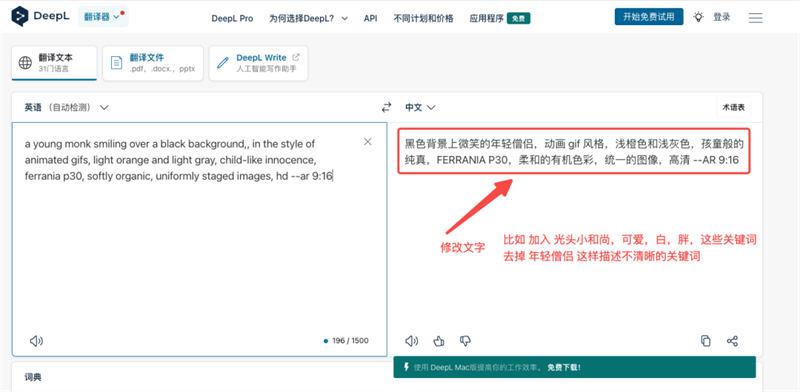Open source language 英语 dropdown
This screenshot has height=392, width=800.
pyautogui.click(x=66, y=107)
